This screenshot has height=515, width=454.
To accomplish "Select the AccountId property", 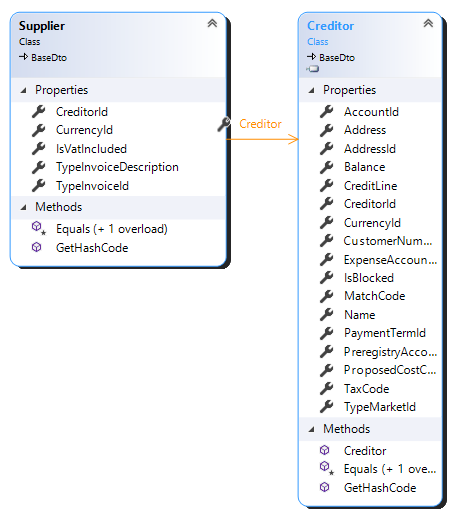I will [x=371, y=112].
